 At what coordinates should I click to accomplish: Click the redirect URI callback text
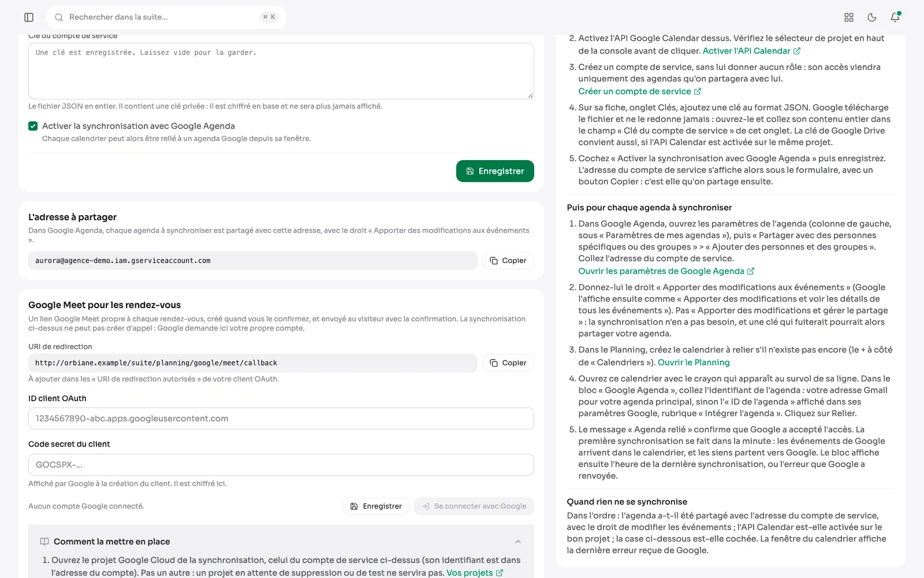pos(156,363)
